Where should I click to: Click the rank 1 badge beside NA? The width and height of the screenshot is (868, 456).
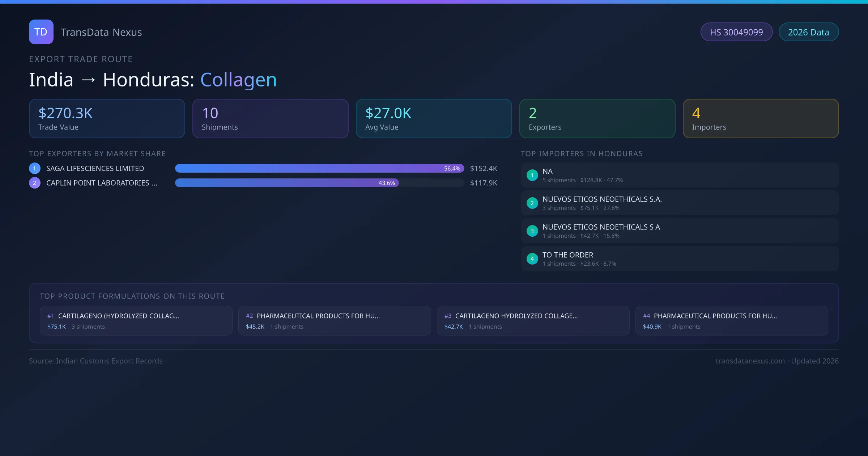pos(532,175)
